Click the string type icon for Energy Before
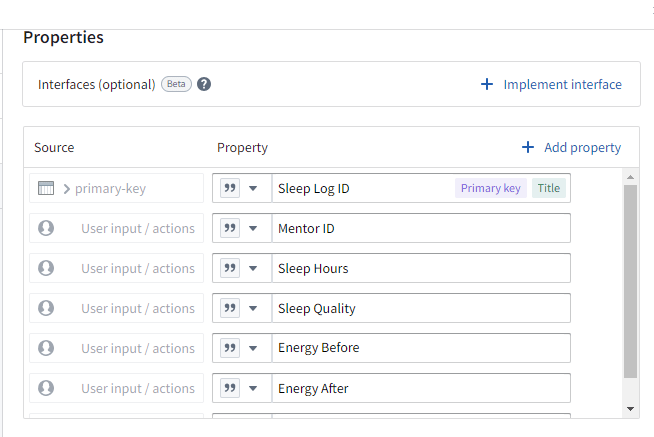This screenshot has width=654, height=437. (230, 348)
